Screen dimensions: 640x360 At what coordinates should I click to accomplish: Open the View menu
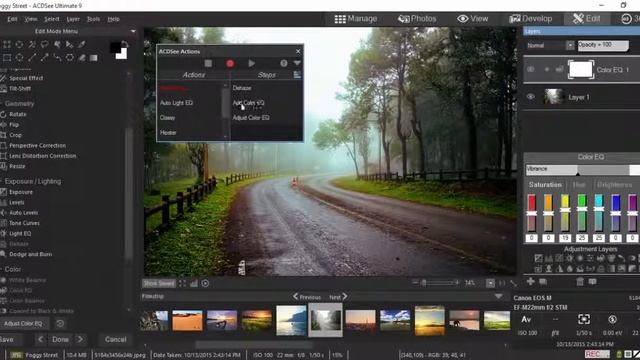[x=31, y=19]
